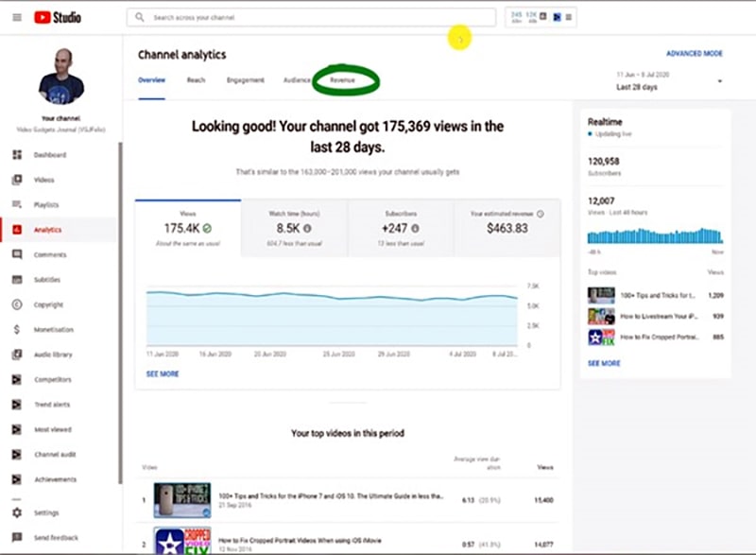Open the Monetisation dollar icon

[17, 329]
